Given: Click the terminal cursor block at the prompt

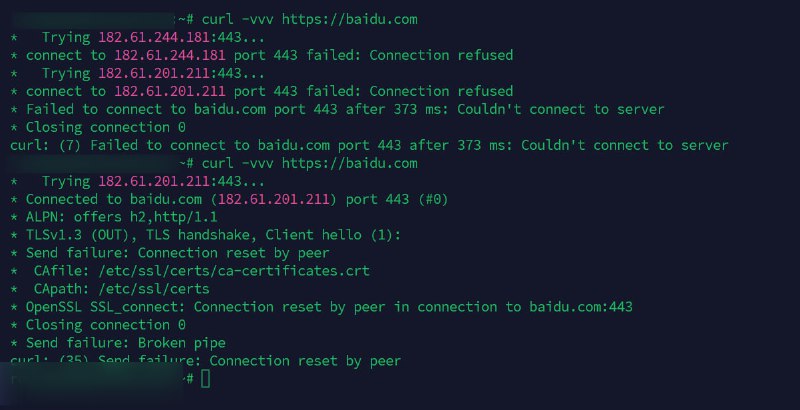Looking at the screenshot, I should click(205, 379).
